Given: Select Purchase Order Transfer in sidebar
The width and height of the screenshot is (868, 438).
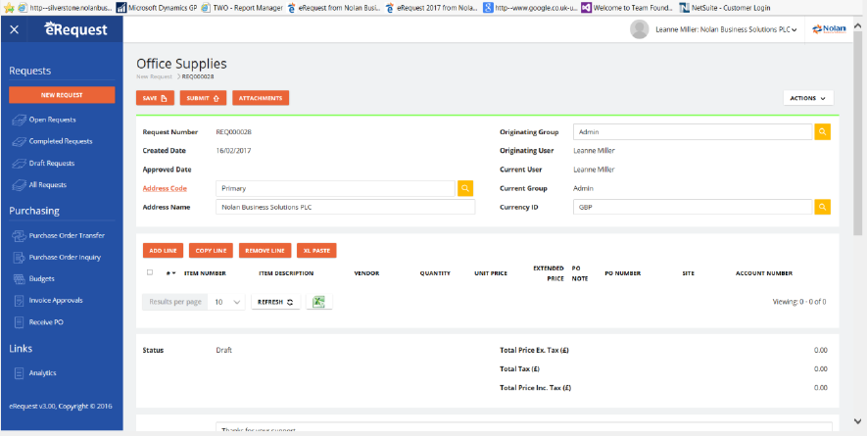Looking at the screenshot, I should [67, 235].
